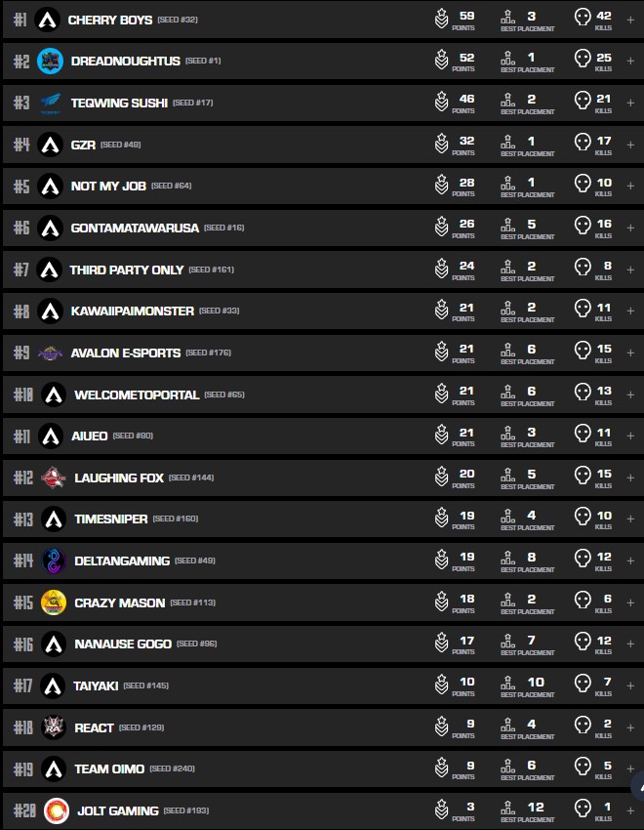Expand the Not My Job row
Image resolution: width=644 pixels, height=830 pixels.
click(x=630, y=186)
